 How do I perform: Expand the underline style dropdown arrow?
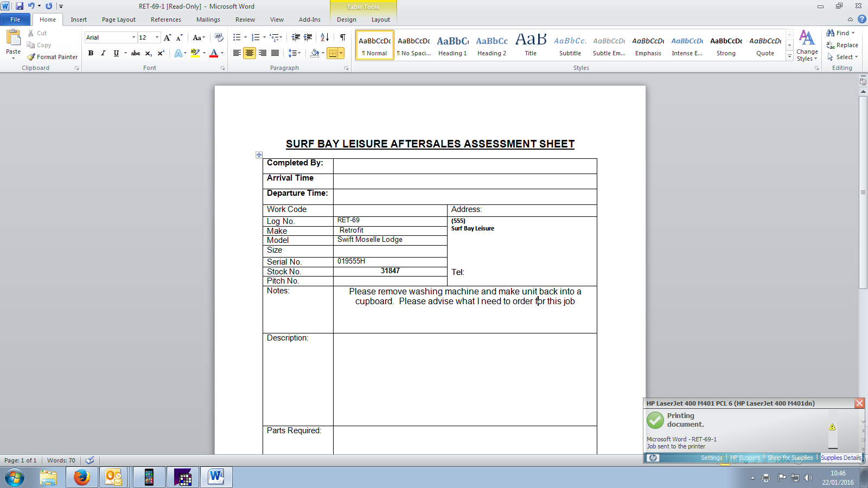click(x=125, y=53)
